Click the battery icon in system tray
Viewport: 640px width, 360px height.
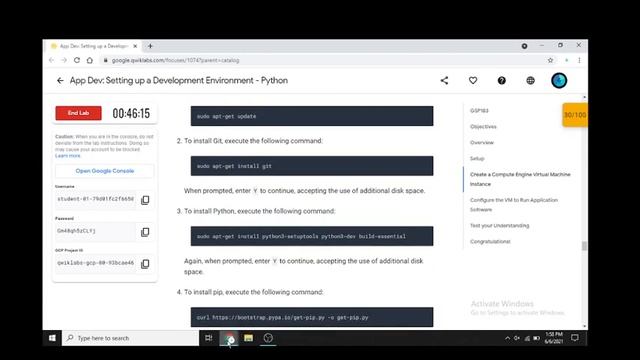click(x=536, y=338)
